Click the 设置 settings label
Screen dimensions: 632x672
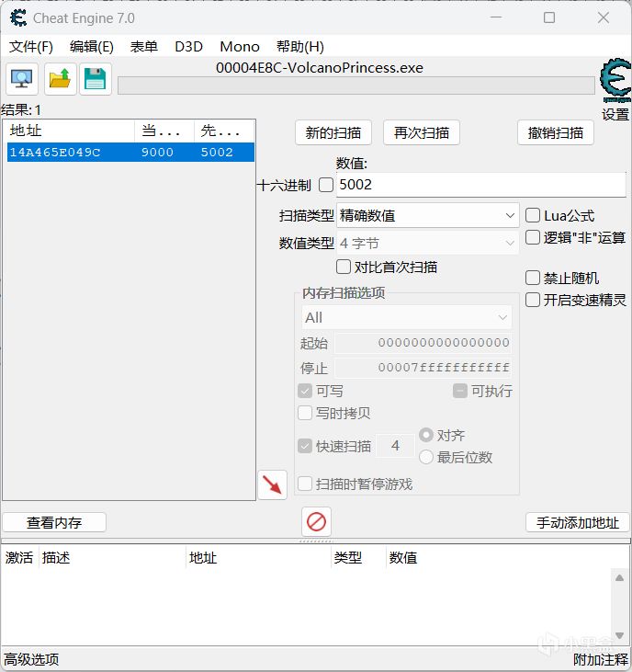point(615,114)
